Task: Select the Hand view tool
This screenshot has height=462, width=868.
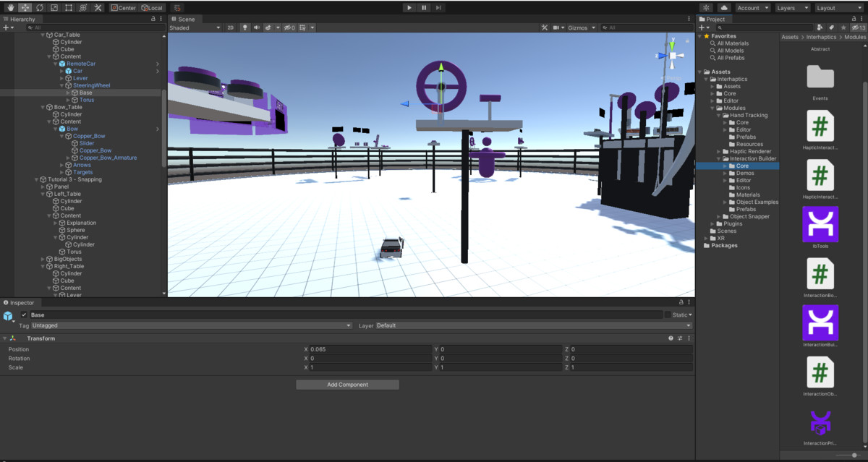Action: pos(11,7)
